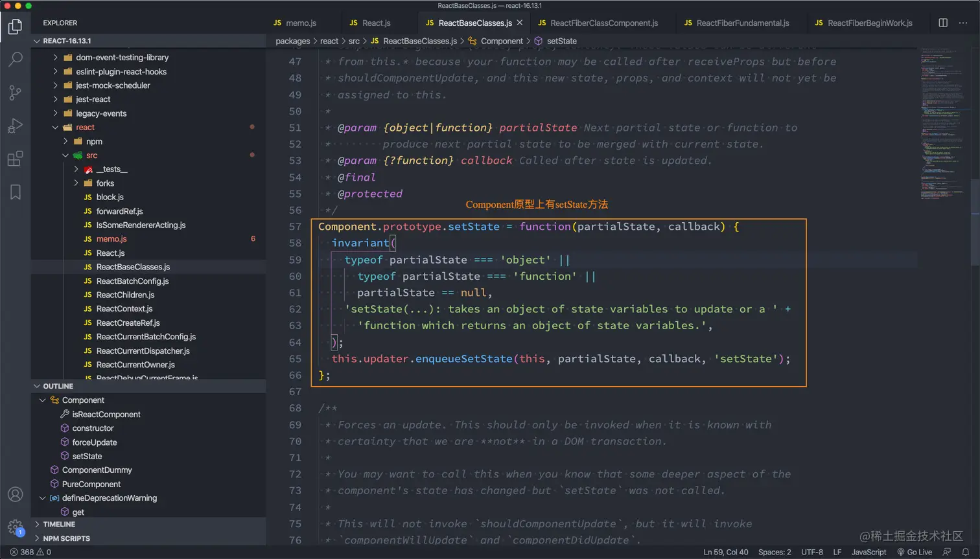Change encoding via UTF-8 status item

coord(812,552)
